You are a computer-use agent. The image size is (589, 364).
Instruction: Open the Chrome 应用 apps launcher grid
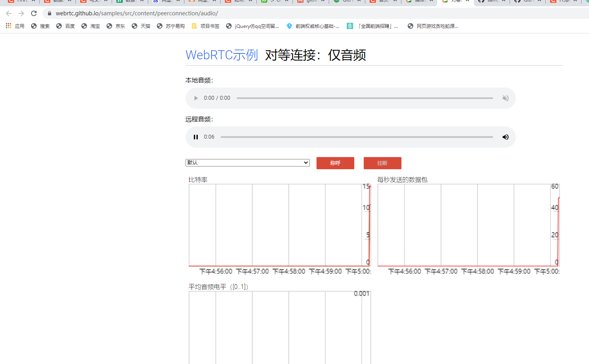(x=8, y=26)
